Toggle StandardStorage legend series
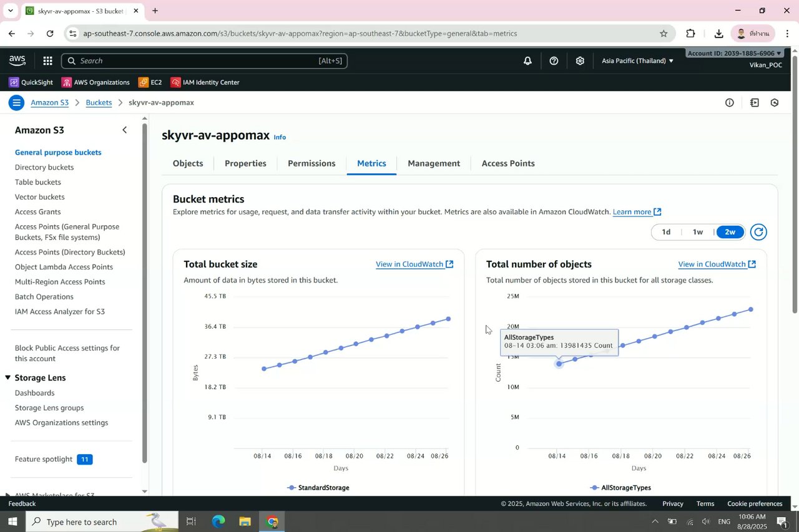Screen dimensions: 799x532 point(318,488)
